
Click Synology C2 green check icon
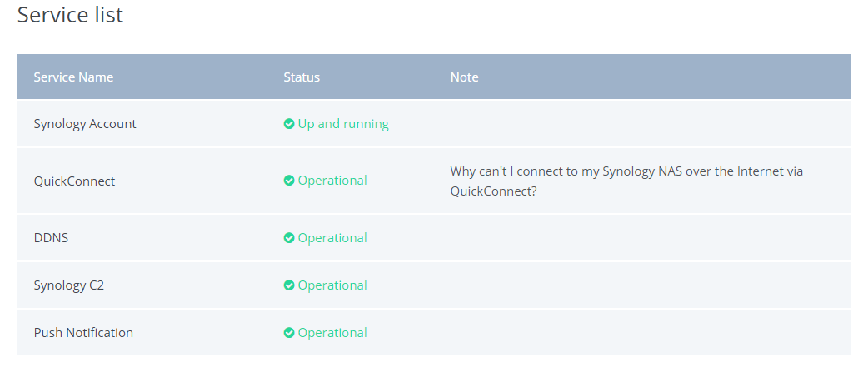coord(288,285)
